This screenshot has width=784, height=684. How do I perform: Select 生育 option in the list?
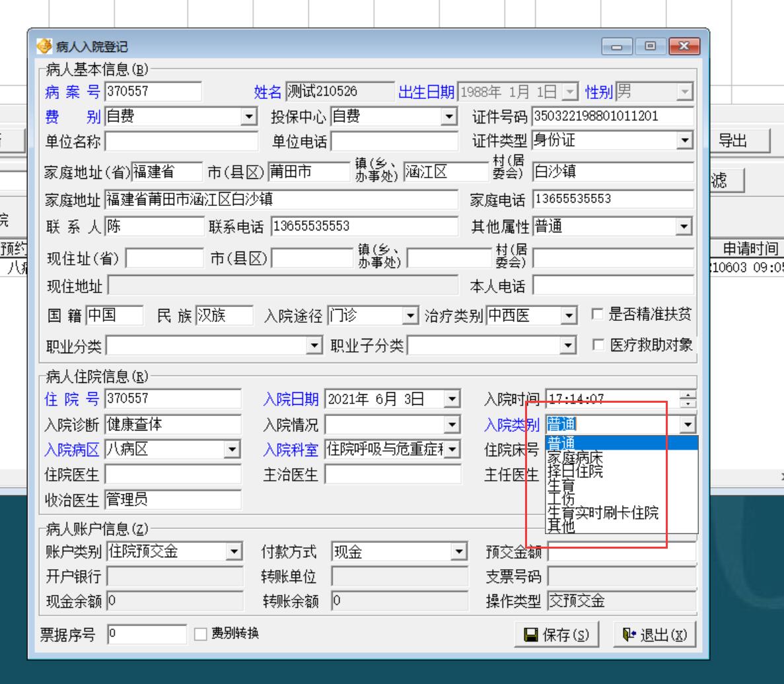(622, 485)
